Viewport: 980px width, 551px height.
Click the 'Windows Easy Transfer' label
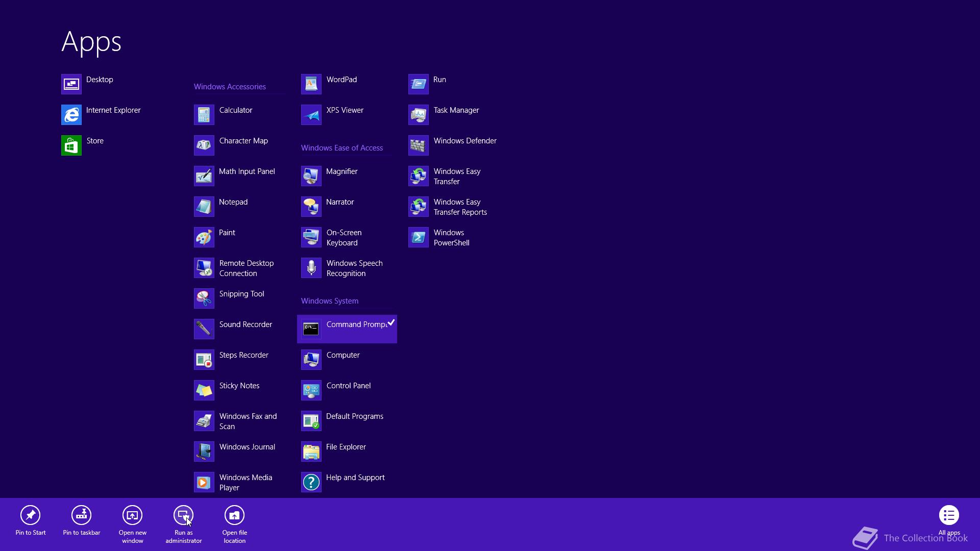457,177
